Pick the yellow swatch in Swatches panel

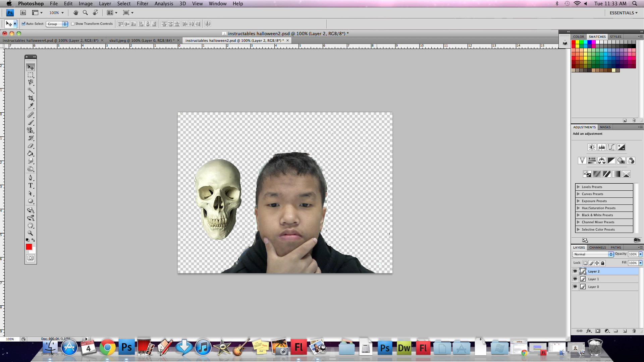[x=578, y=42]
